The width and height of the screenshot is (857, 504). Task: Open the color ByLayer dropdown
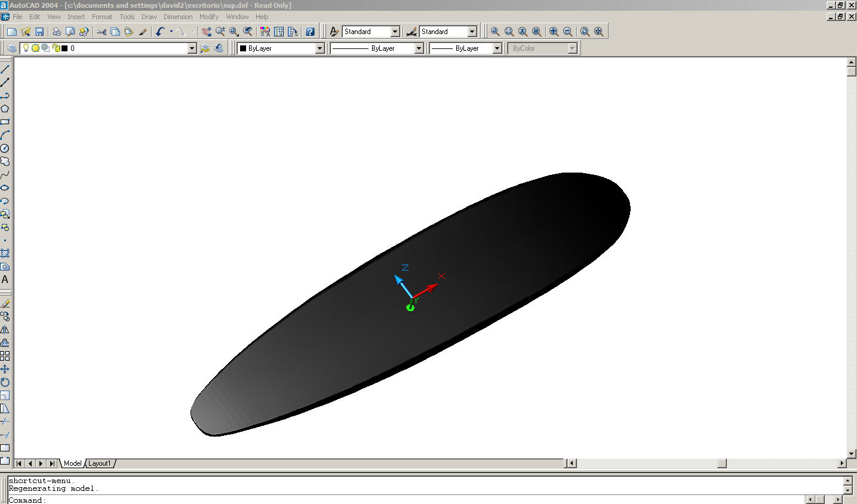[x=320, y=48]
